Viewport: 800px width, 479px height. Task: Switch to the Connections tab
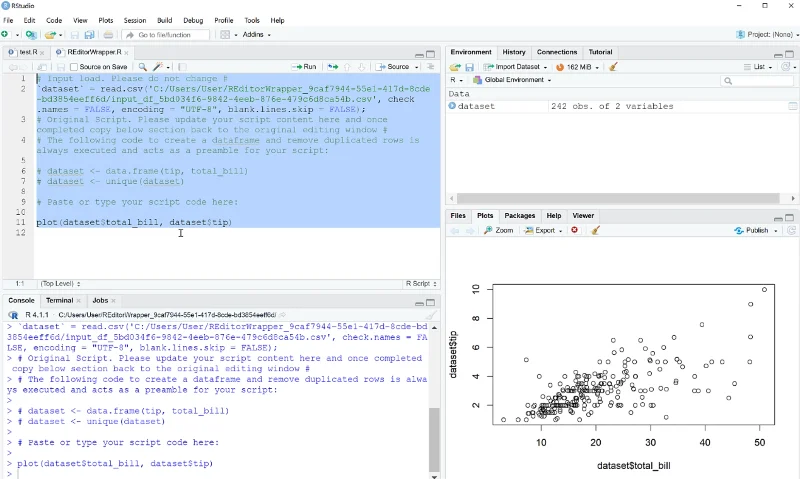(557, 52)
